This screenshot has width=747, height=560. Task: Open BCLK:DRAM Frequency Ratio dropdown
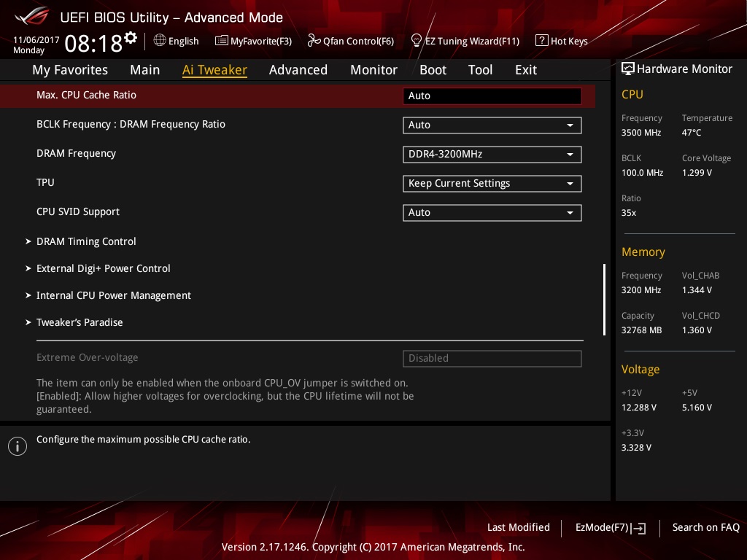492,125
